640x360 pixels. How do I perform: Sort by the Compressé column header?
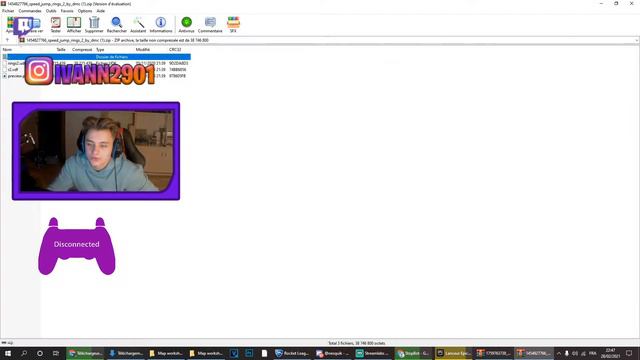point(82,49)
